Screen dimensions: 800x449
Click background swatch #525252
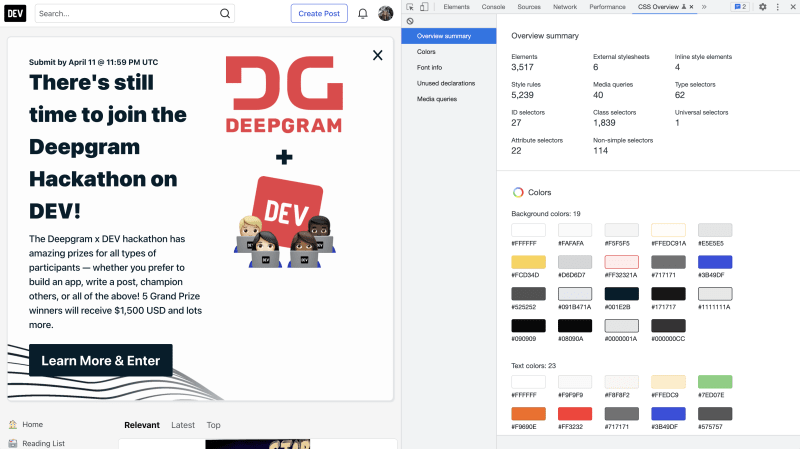[528, 294]
